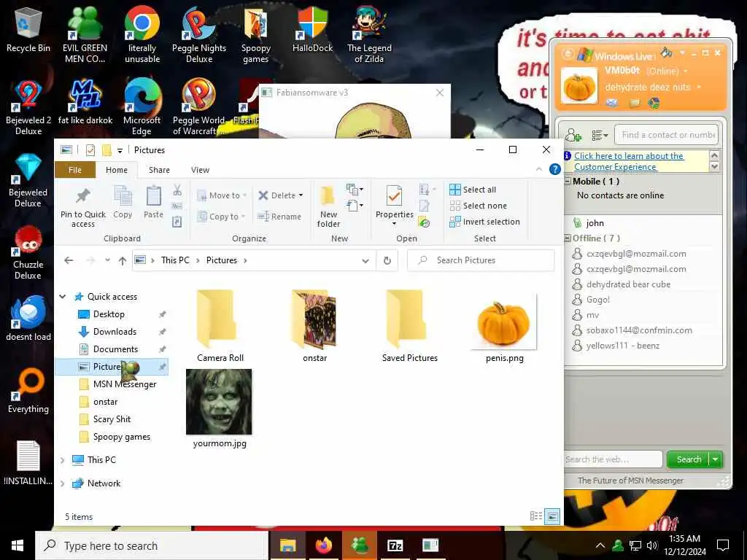
Task: Collapse the Explorer ribbon with the chevron
Action: (539, 169)
